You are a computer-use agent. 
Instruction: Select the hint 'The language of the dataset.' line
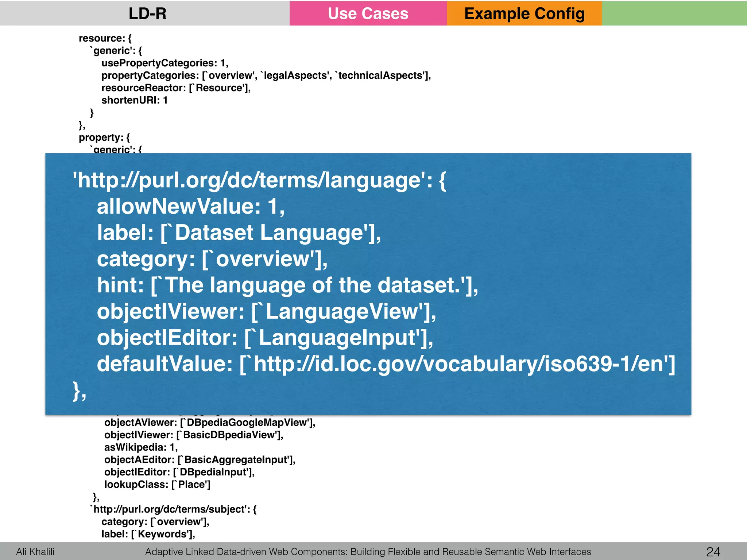pos(287,285)
